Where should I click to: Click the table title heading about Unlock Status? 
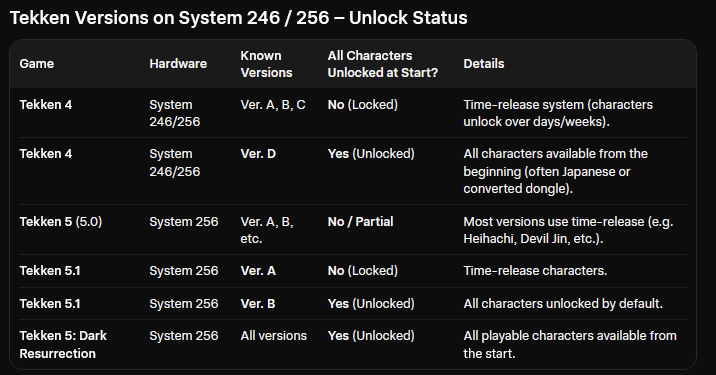click(239, 18)
